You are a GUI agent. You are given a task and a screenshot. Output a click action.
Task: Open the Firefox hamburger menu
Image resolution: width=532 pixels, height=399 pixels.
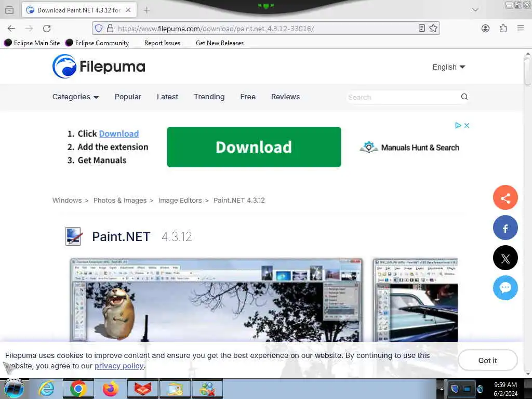coord(521,28)
